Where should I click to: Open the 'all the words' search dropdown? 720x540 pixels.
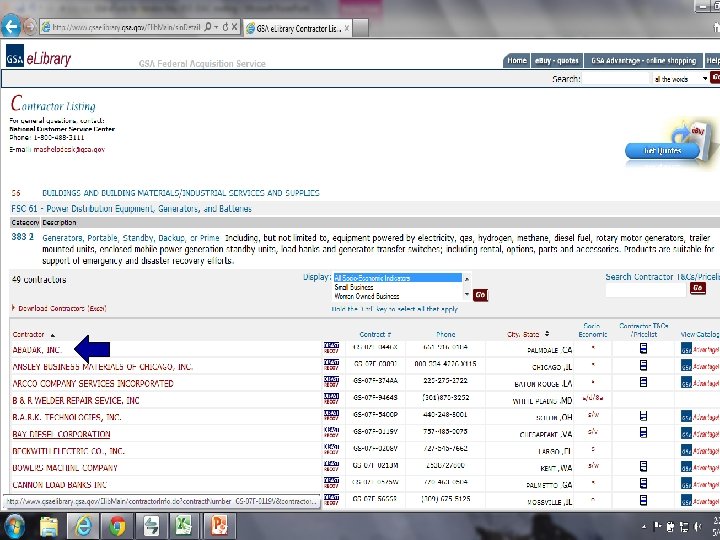681,79
